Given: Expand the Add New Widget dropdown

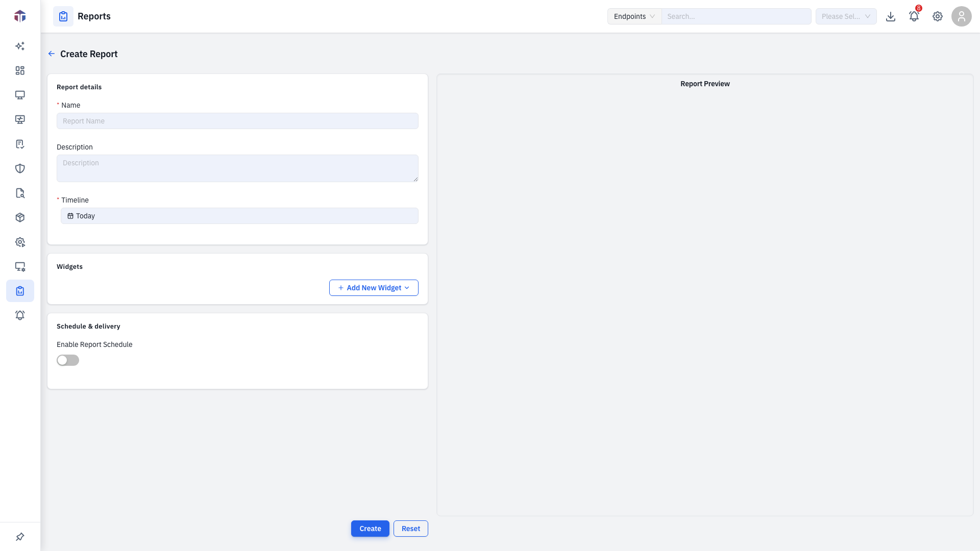Looking at the screenshot, I should 374,288.
